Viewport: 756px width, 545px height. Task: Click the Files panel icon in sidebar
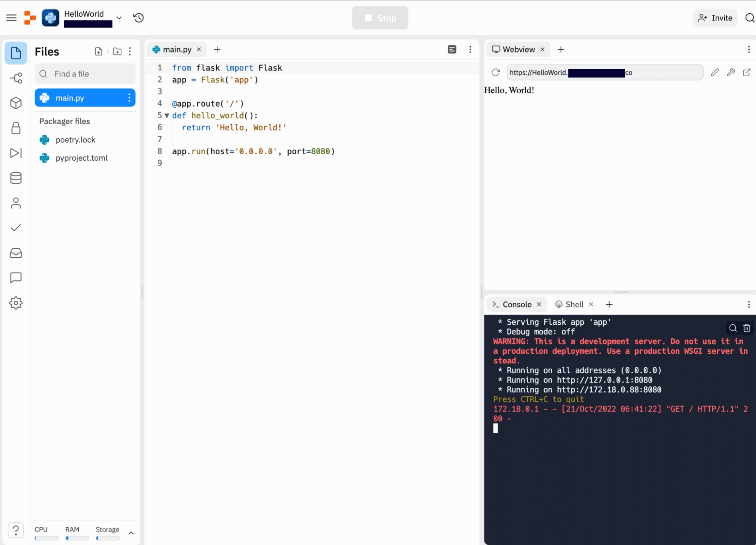coord(16,52)
